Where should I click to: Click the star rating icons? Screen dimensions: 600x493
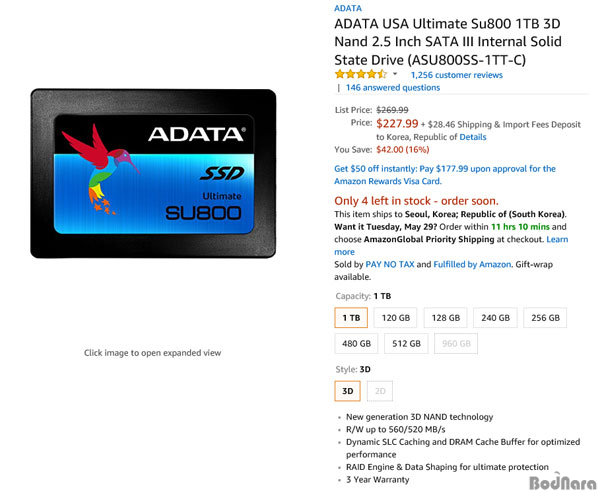click(360, 74)
